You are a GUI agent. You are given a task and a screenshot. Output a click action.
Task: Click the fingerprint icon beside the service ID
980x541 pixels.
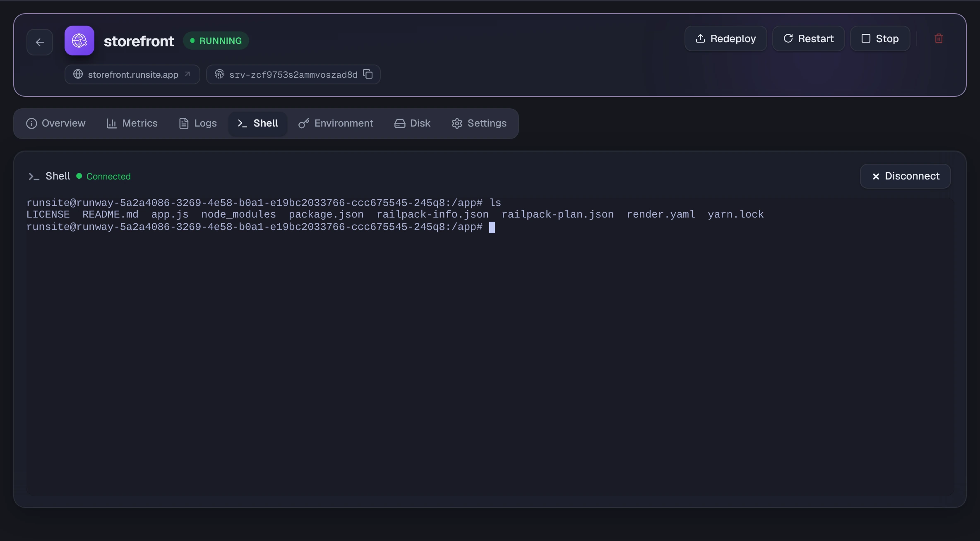click(x=219, y=74)
